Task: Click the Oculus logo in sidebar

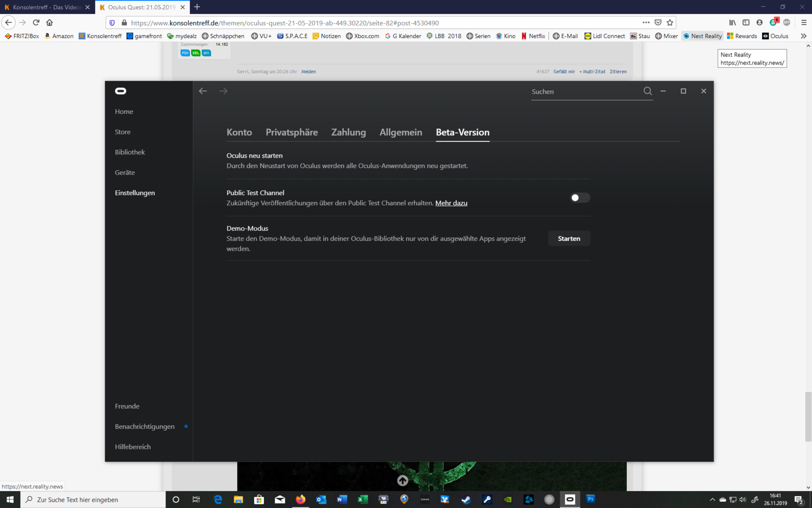Action: point(120,91)
